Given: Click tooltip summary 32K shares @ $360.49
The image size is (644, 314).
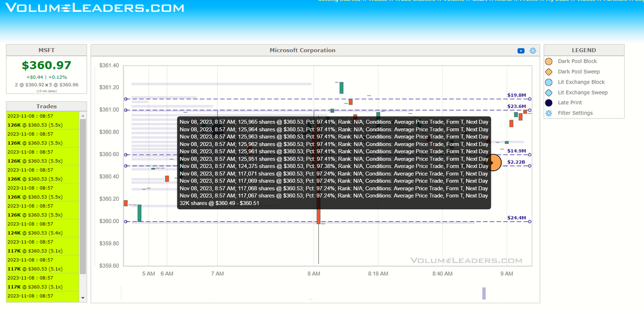Looking at the screenshot, I should pyautogui.click(x=219, y=203).
